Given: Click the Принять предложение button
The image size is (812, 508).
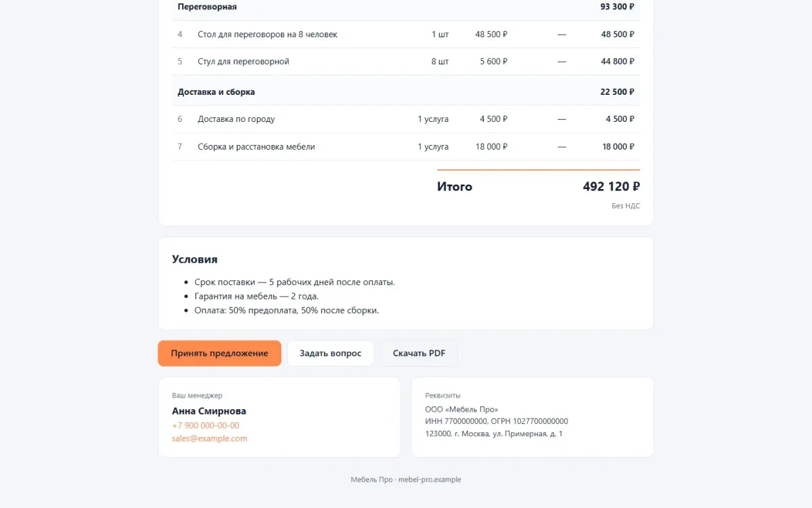Looking at the screenshot, I should 219,354.
